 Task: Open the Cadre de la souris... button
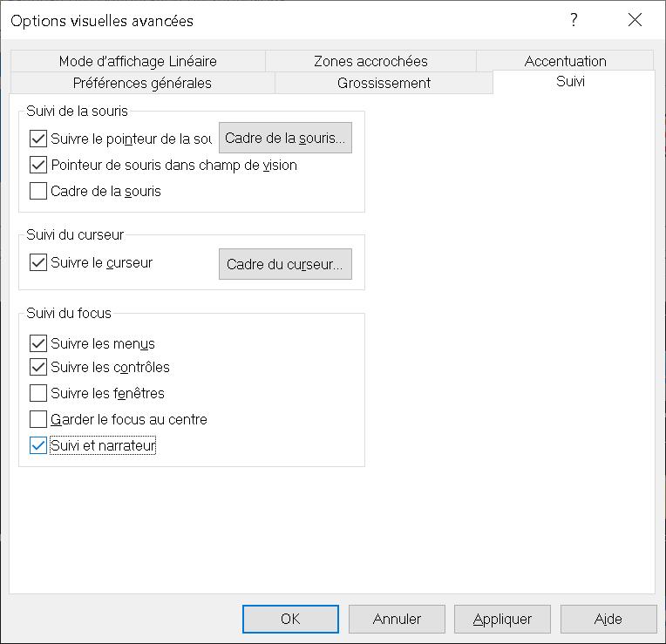pos(285,138)
